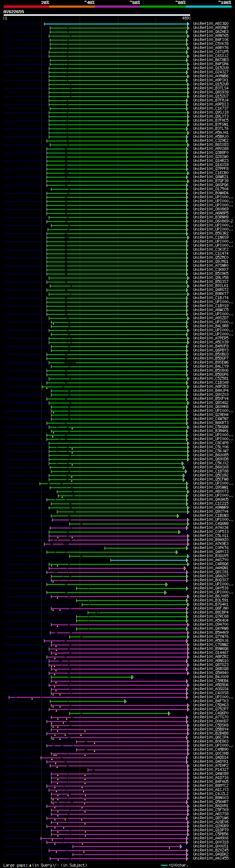Select hit label UniRef100_C0PKT6
Viewport: 235px width, 868px height.
click(x=211, y=548)
